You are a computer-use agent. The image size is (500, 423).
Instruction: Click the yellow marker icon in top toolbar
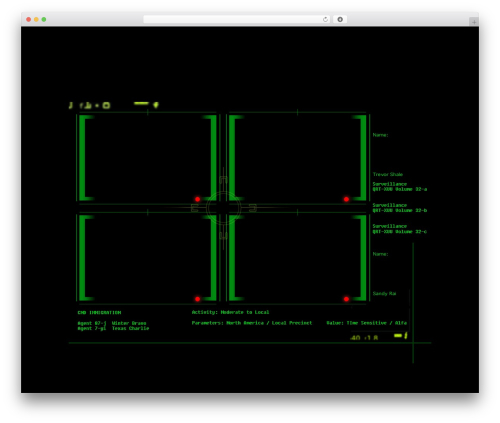pyautogui.click(x=156, y=105)
